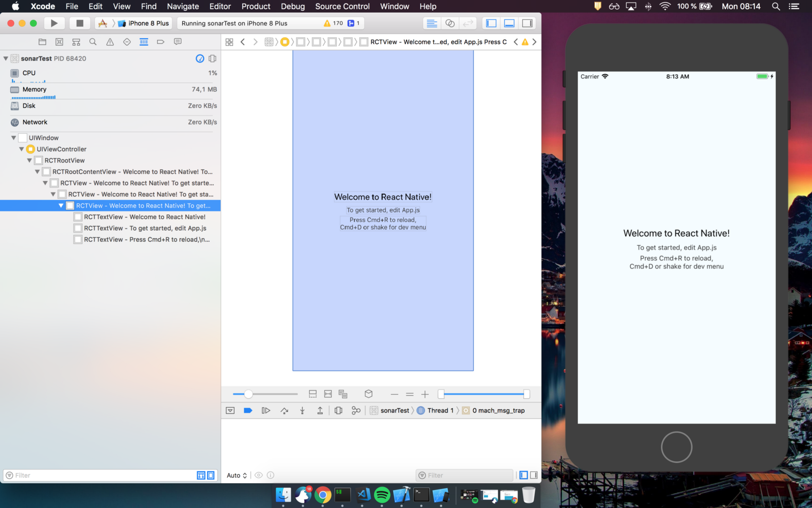
Task: Stop the running sonarTest app
Action: pyautogui.click(x=80, y=23)
